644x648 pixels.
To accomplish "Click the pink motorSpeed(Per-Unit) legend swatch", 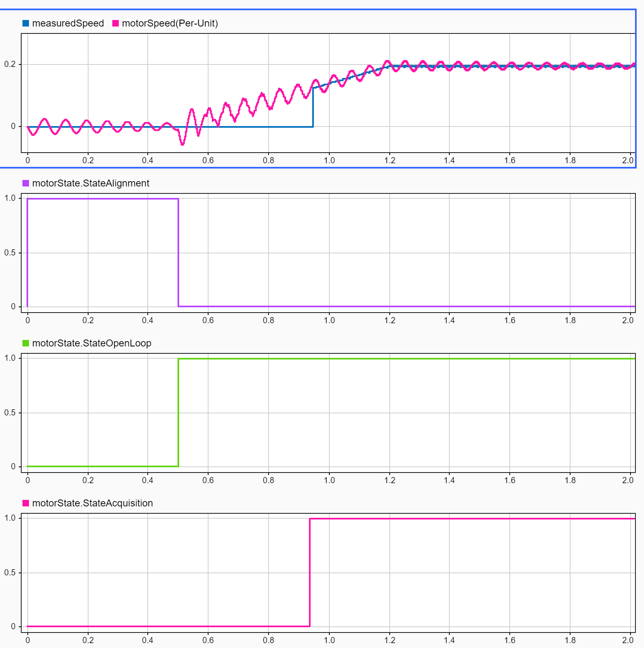I will [115, 23].
